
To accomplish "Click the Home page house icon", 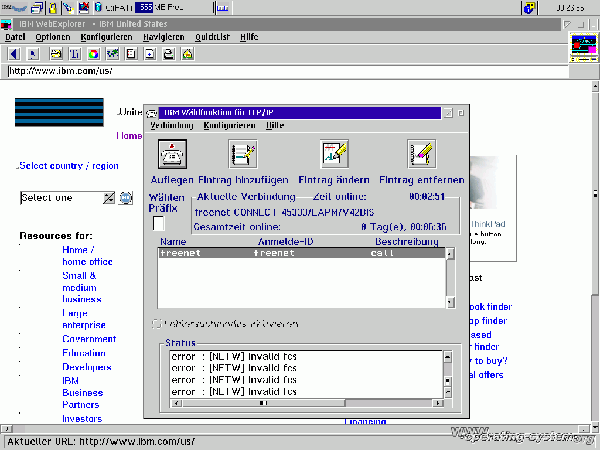I will [x=188, y=54].
